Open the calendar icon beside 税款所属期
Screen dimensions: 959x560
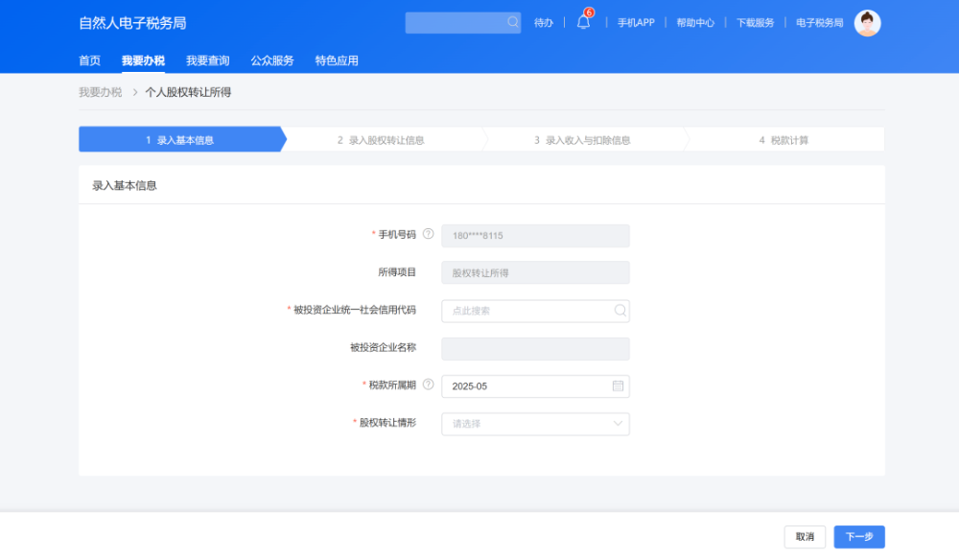click(620, 385)
